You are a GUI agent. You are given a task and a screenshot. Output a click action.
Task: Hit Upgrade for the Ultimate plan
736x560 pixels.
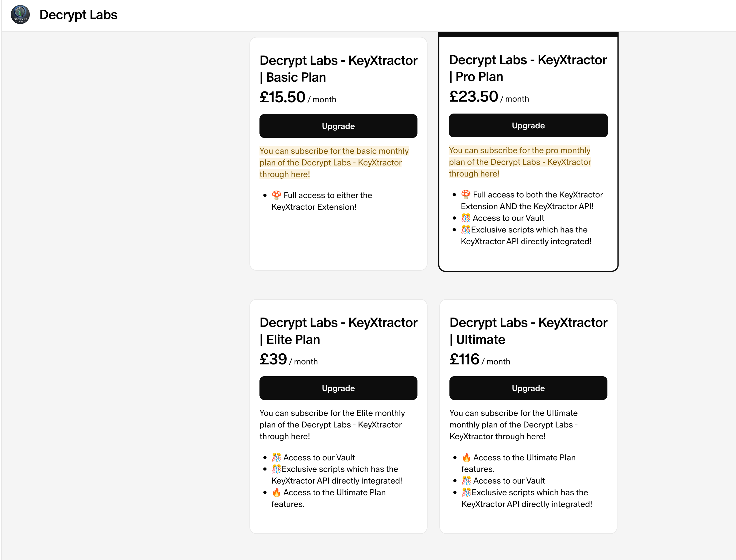pos(528,388)
